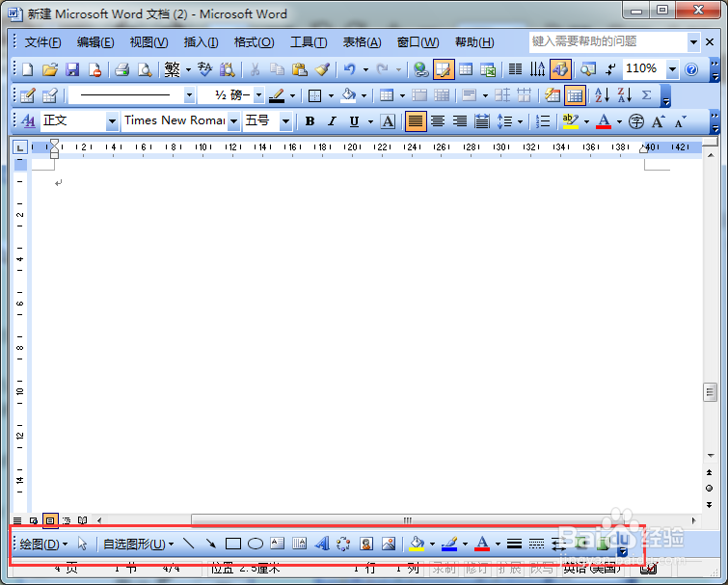
Task: Toggle italic formatting
Action: 332,121
